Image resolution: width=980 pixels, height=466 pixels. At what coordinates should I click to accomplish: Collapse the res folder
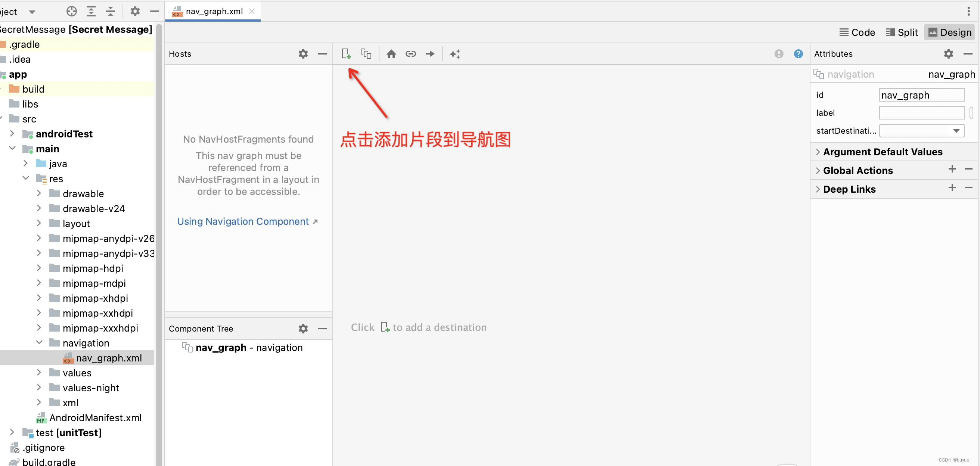click(25, 178)
